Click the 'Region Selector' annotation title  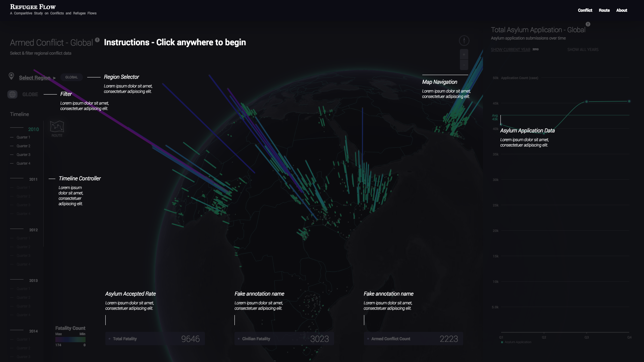[x=121, y=77]
